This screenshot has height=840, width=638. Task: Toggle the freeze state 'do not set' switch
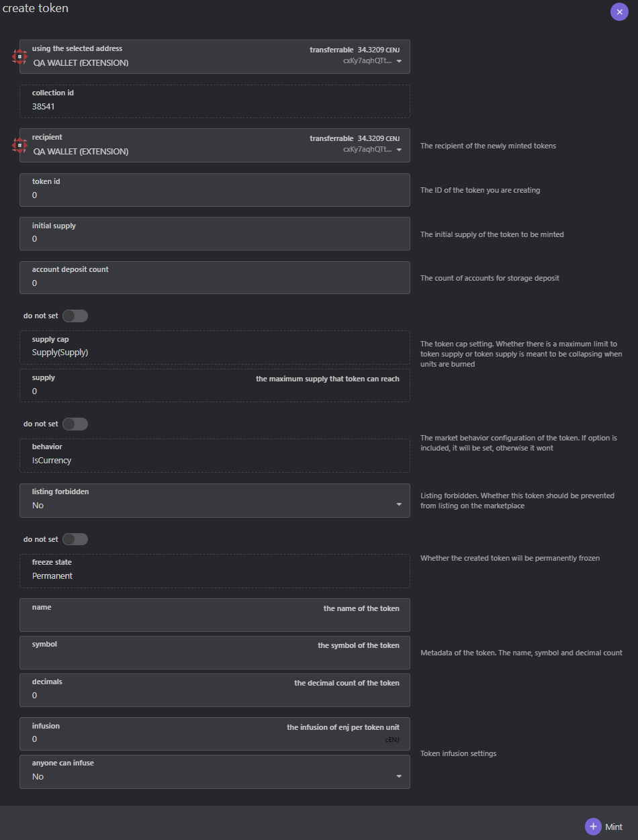pyautogui.click(x=75, y=539)
